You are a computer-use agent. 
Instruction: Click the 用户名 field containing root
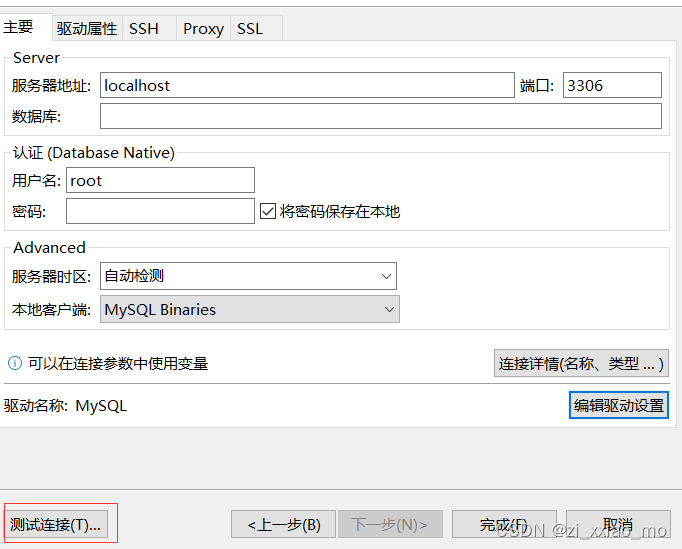tap(160, 180)
